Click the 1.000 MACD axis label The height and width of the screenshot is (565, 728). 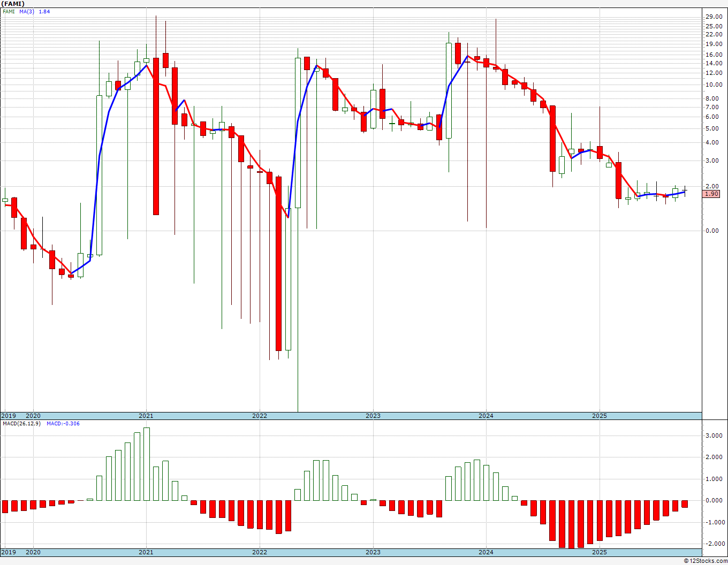pos(715,479)
